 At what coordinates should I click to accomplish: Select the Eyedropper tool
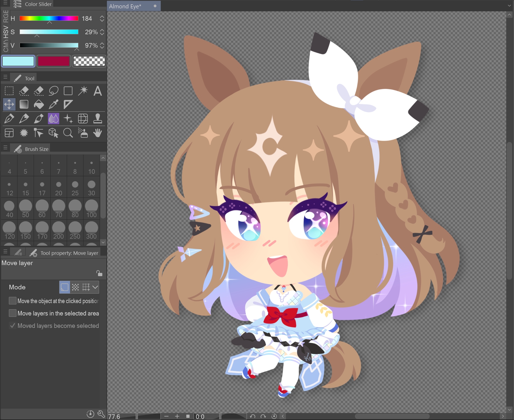pyautogui.click(x=53, y=105)
